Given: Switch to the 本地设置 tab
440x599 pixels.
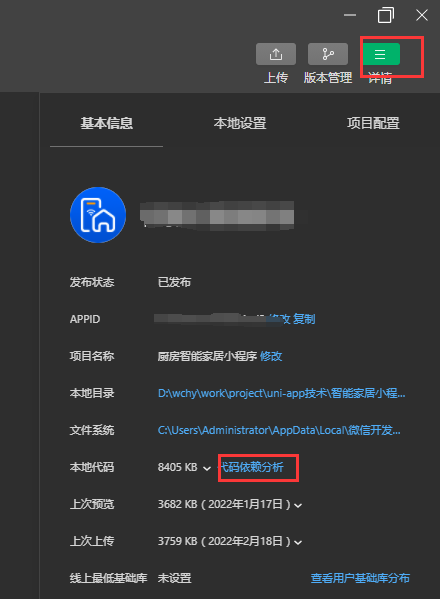Looking at the screenshot, I should pyautogui.click(x=240, y=123).
